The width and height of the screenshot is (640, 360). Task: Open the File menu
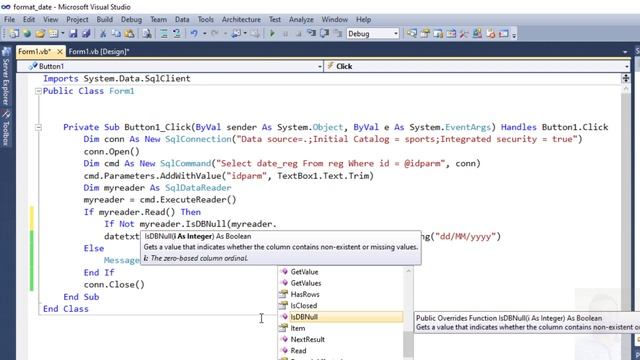tap(9, 19)
